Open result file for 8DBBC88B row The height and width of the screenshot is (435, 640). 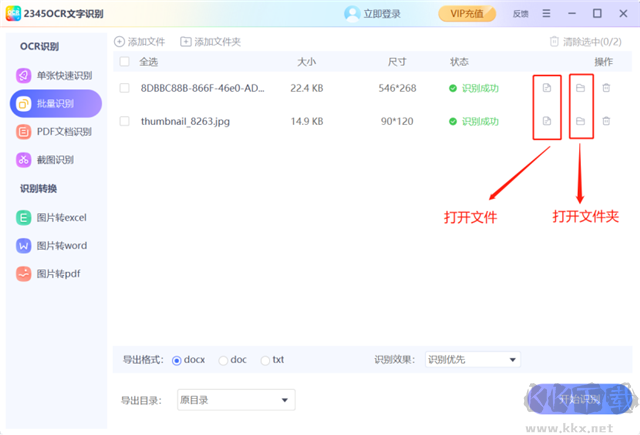coord(547,88)
